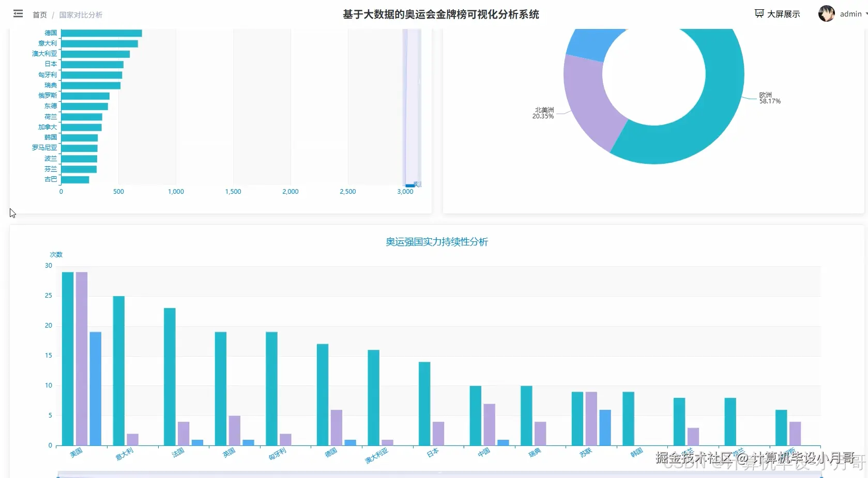Select the purple 美国 bar in the persistence chart

pos(82,359)
